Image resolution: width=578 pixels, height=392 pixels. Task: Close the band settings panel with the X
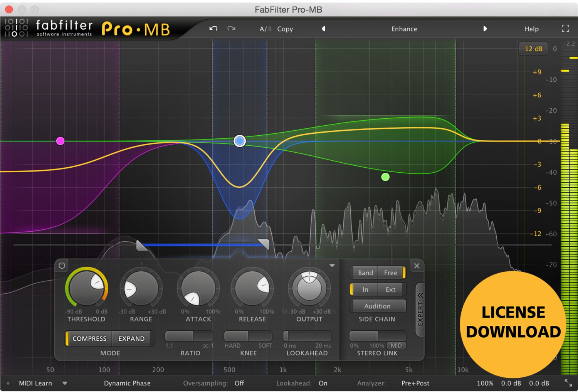[417, 266]
